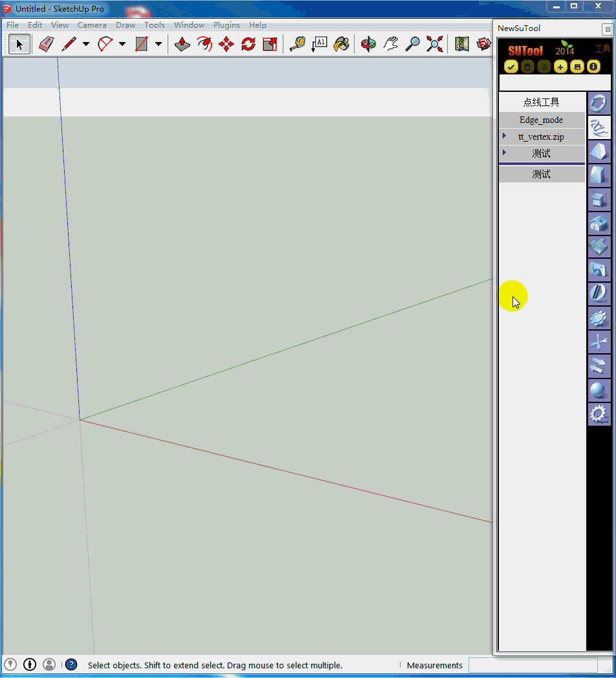The height and width of the screenshot is (678, 616).
Task: Open the Window menu
Action: [x=189, y=25]
